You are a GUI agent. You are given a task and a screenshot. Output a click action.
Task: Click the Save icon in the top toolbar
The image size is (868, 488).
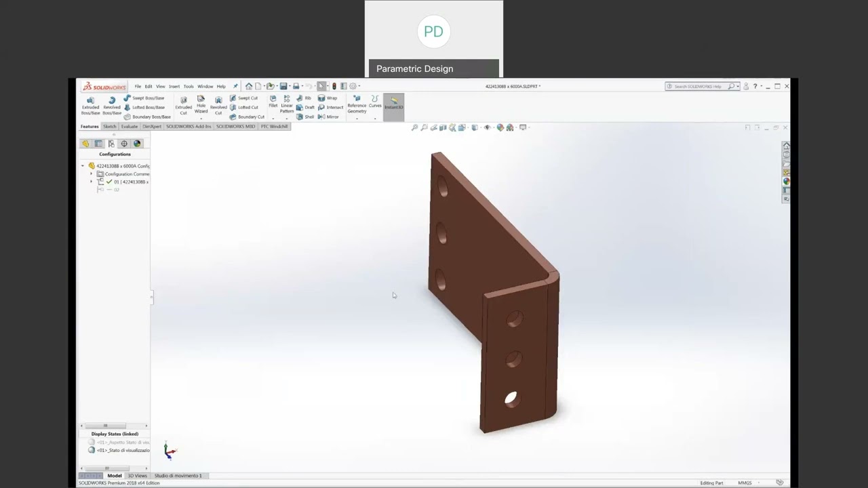tap(283, 86)
